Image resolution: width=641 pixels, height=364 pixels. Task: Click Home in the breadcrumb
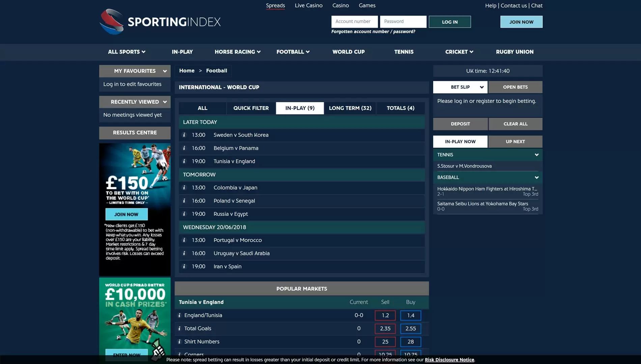coord(187,71)
